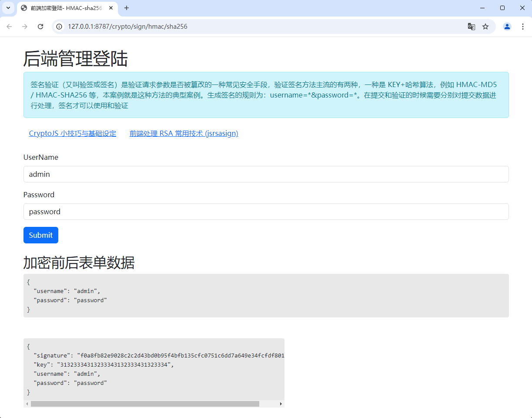Viewport: 532px width, 418px height.
Task: Open the Chrome profile avatar
Action: (x=507, y=27)
